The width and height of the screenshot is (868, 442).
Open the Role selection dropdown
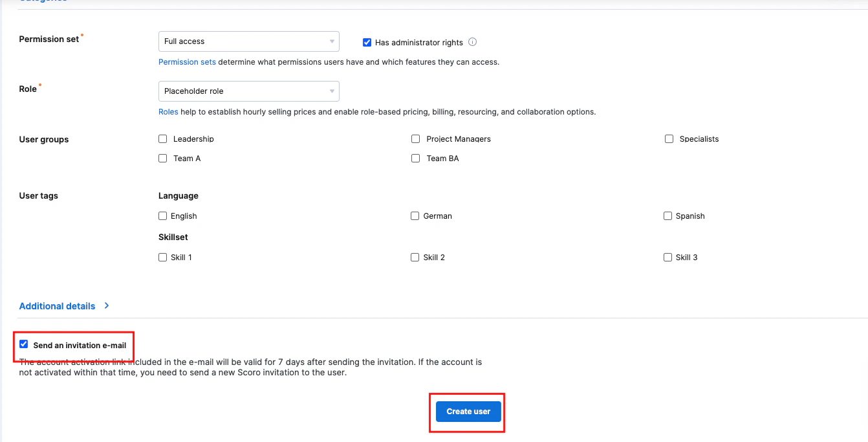(249, 91)
